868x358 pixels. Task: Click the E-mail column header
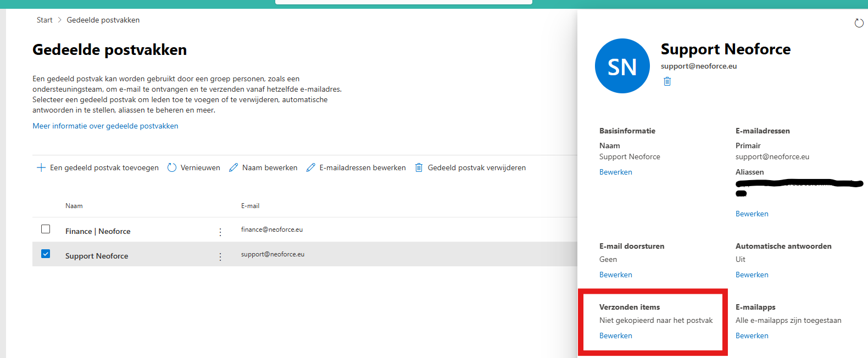point(251,206)
